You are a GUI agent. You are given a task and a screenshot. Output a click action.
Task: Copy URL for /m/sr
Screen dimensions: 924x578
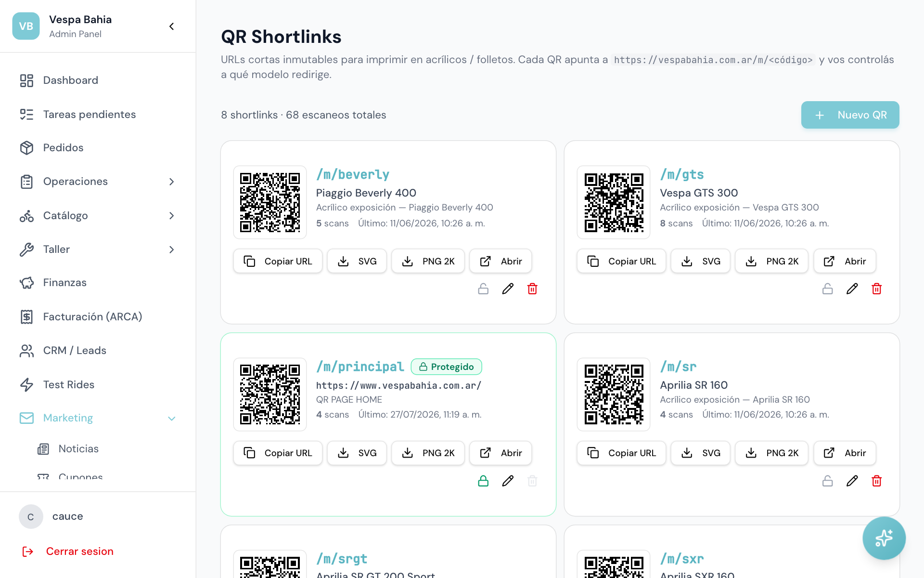[621, 453]
